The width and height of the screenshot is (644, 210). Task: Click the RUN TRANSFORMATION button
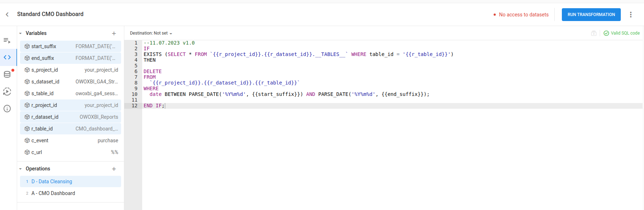tap(591, 15)
